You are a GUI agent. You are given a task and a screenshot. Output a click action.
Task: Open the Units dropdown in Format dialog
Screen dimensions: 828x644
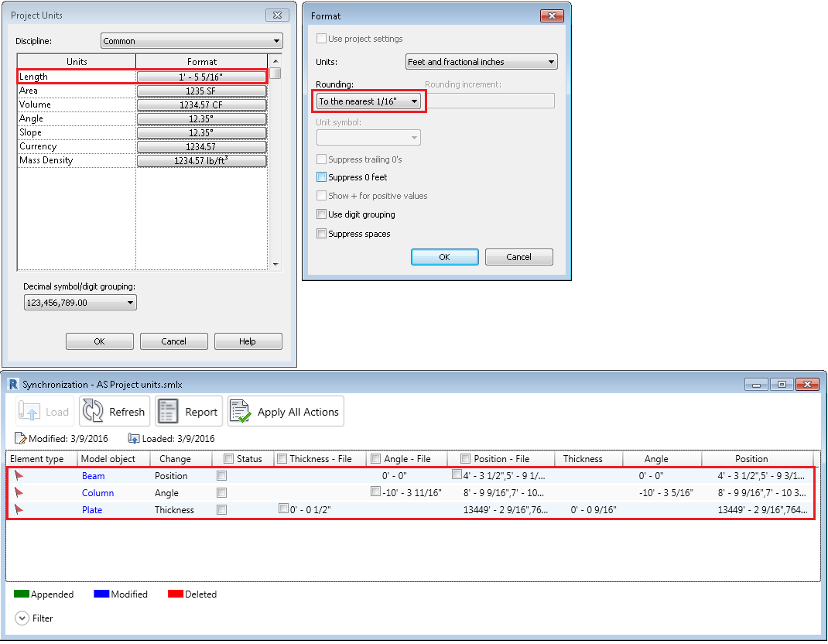click(481, 62)
